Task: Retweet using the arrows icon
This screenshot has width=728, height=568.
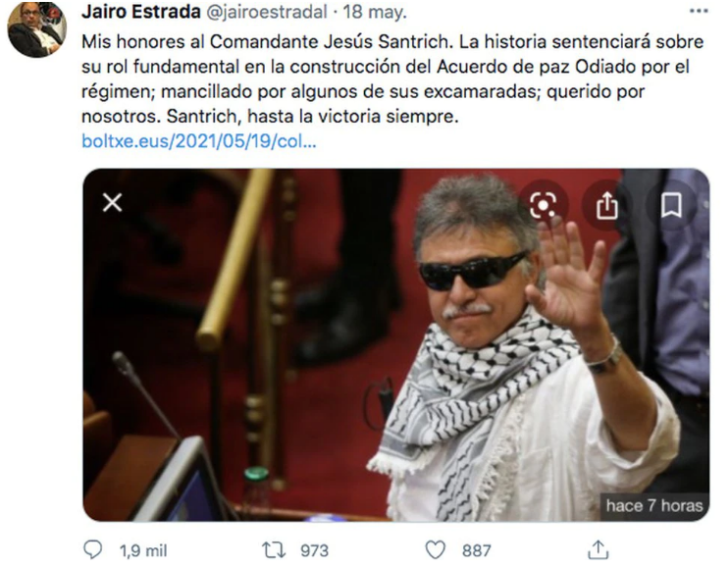Action: click(x=272, y=550)
